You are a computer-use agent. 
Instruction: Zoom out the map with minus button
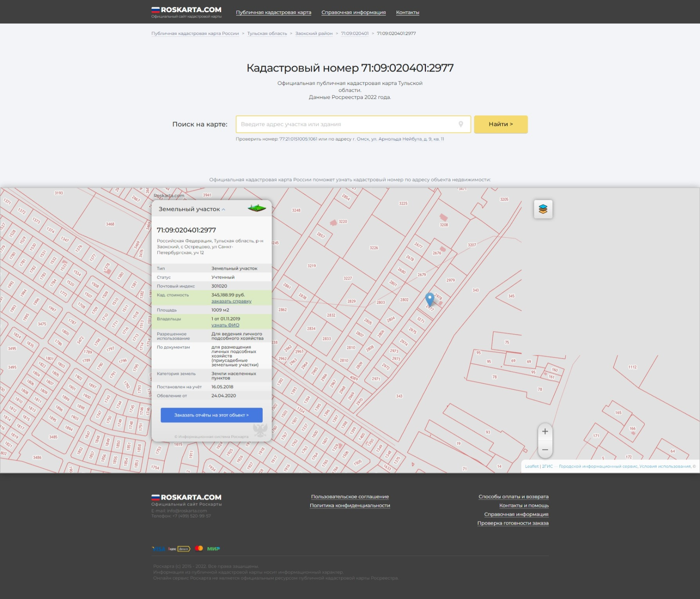pos(545,450)
